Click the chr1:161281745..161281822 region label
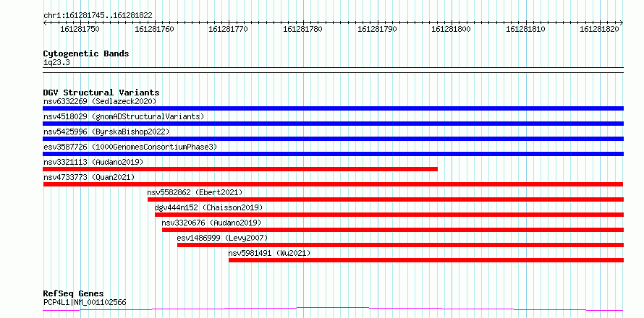Viewport: 644px width, 318px height. [98, 15]
